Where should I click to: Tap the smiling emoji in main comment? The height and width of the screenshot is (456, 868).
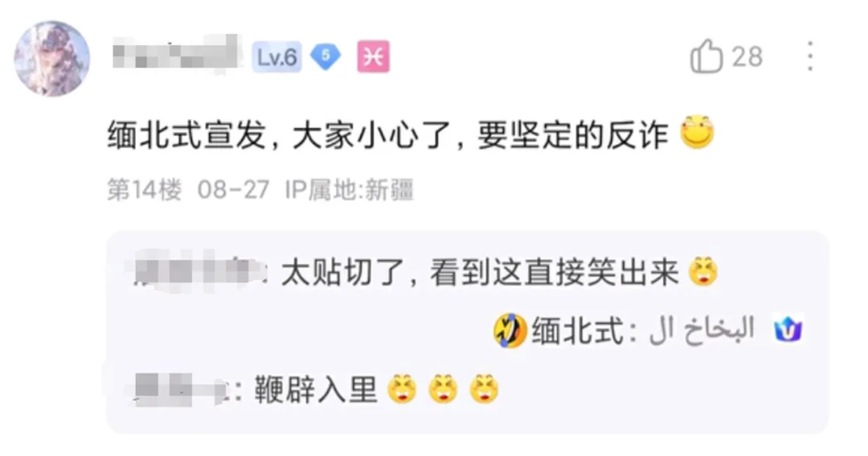click(697, 132)
